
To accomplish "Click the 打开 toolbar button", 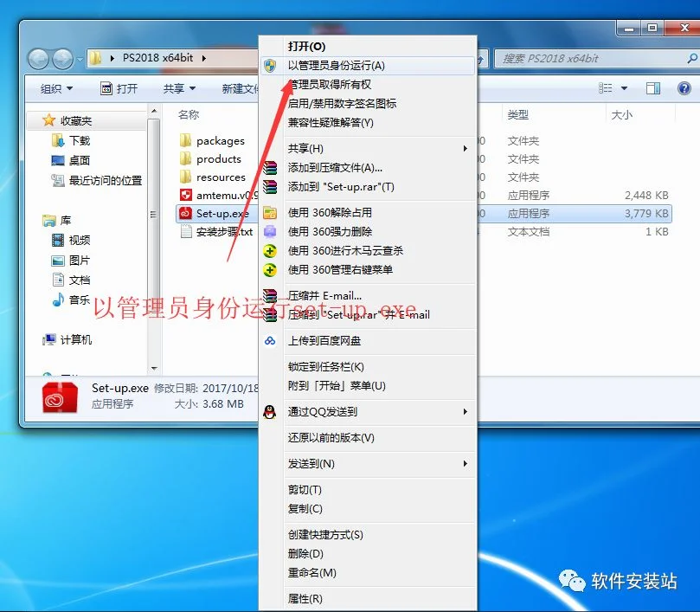I will [x=119, y=88].
